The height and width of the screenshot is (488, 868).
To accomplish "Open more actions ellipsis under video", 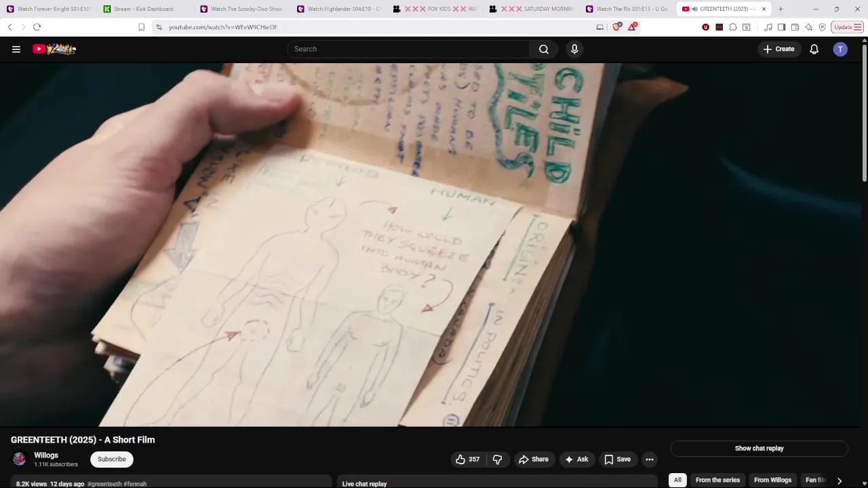I will coord(649,460).
